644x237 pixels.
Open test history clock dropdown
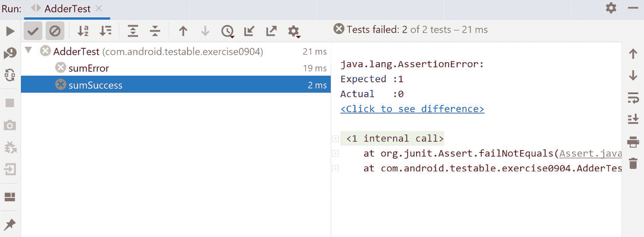[x=227, y=31]
